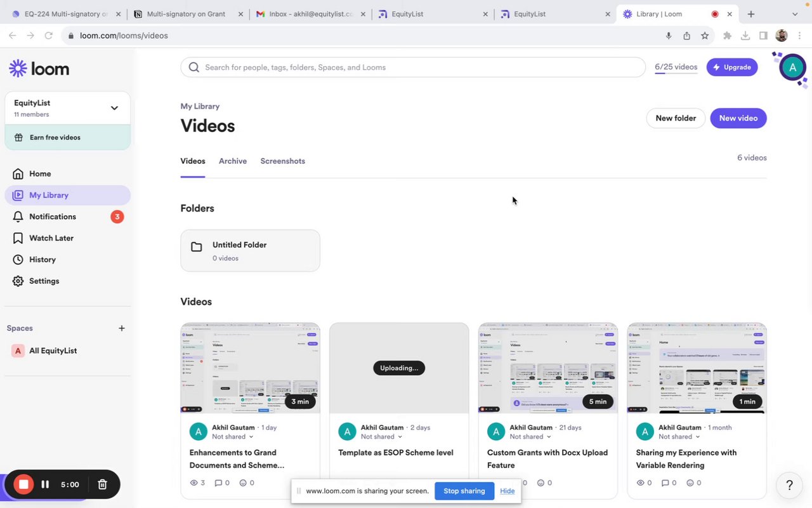Bookmark this page with star icon
The width and height of the screenshot is (812, 508).
click(x=705, y=36)
